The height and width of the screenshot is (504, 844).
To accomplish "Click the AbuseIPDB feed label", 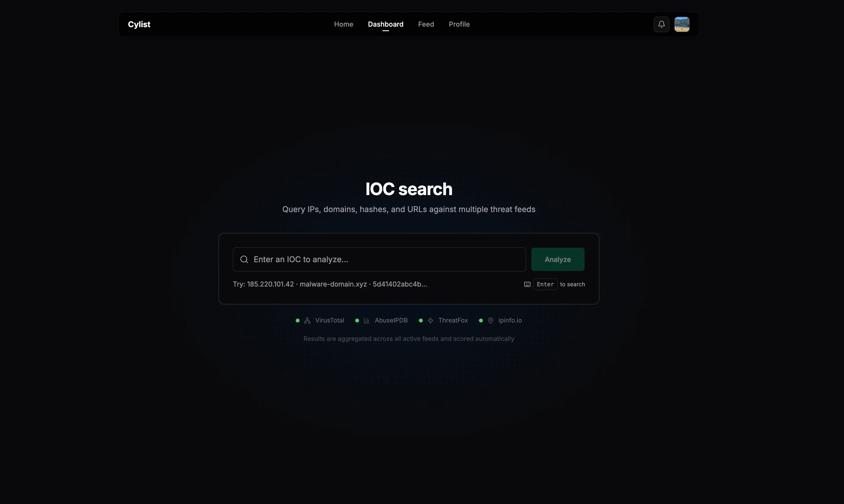I will click(391, 321).
